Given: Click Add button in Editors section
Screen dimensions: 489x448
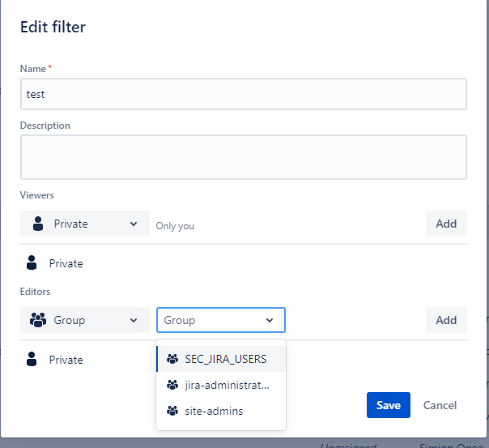Looking at the screenshot, I should click(x=446, y=320).
